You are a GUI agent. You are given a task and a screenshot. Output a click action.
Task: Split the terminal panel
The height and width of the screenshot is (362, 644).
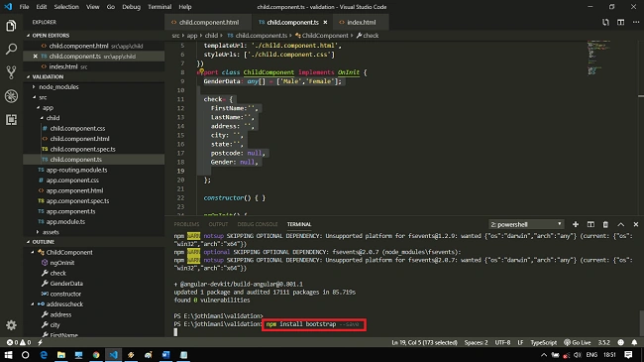[x=590, y=224]
